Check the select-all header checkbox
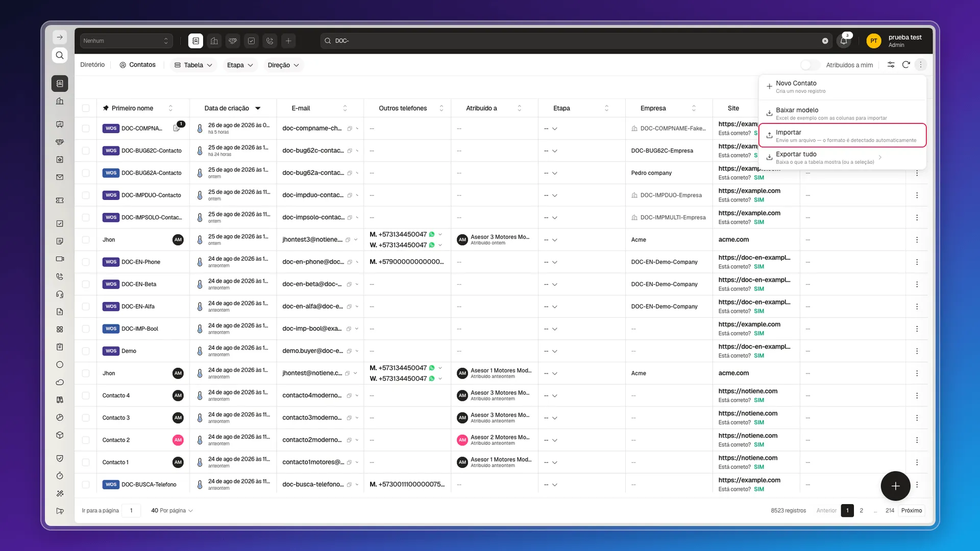 coord(86,108)
